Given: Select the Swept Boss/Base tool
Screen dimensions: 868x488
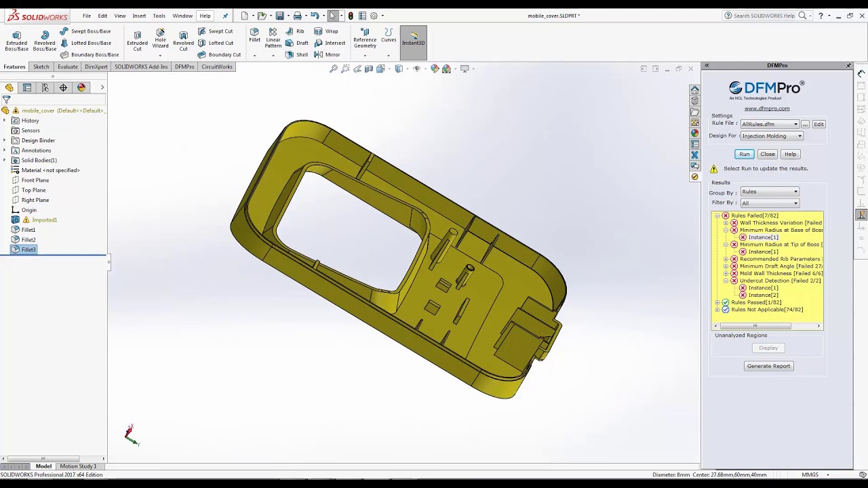Looking at the screenshot, I should [85, 31].
